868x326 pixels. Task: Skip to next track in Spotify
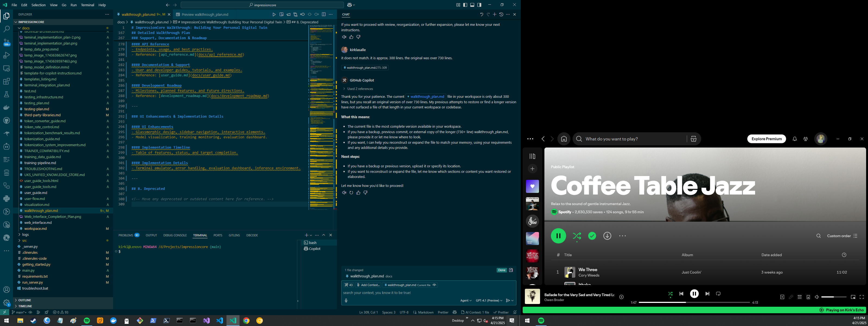(707, 294)
